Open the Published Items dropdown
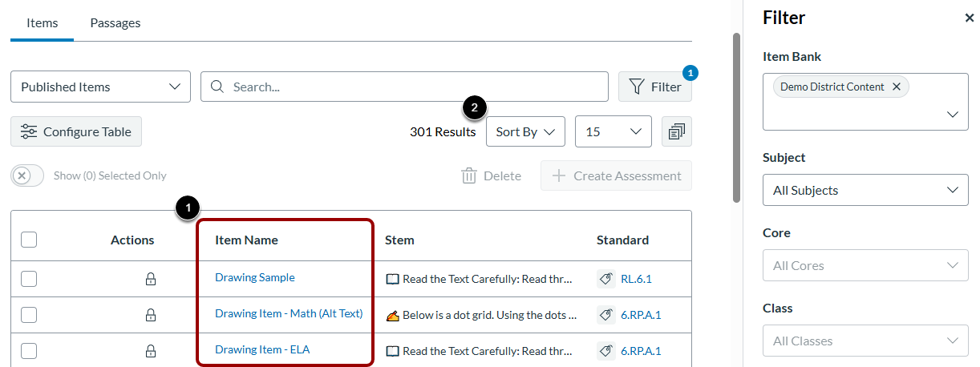 (x=100, y=87)
